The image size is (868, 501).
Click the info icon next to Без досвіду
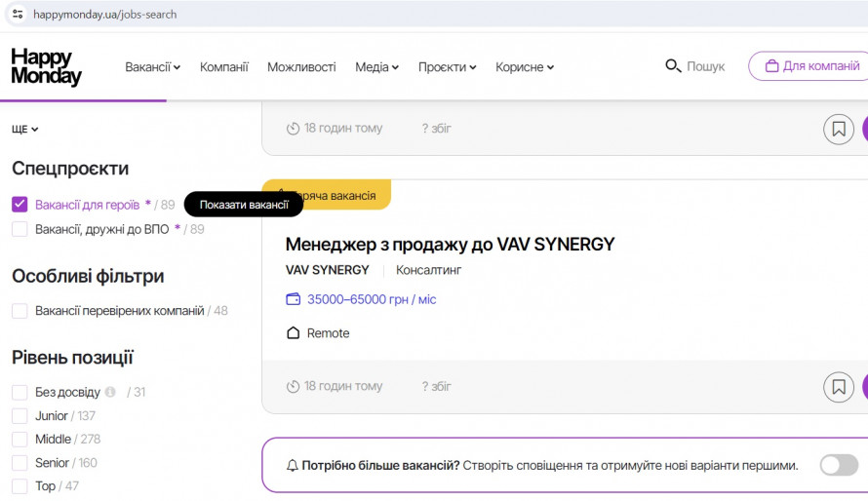pos(110,392)
